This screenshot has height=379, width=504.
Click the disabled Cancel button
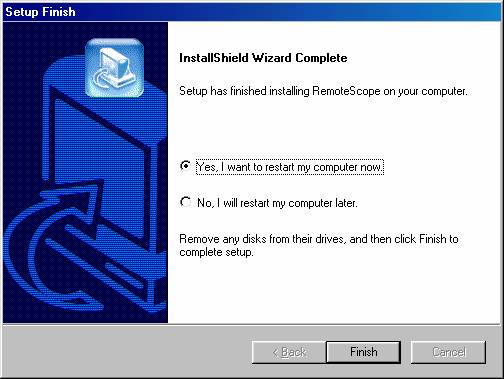pyautogui.click(x=448, y=352)
